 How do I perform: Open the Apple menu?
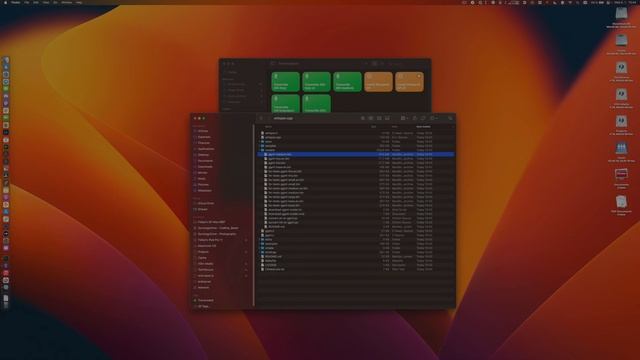pyautogui.click(x=5, y=2)
